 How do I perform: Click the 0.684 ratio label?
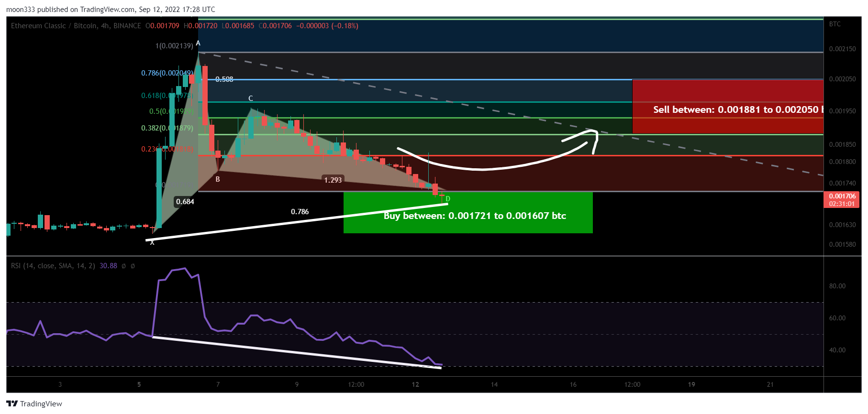coord(185,202)
